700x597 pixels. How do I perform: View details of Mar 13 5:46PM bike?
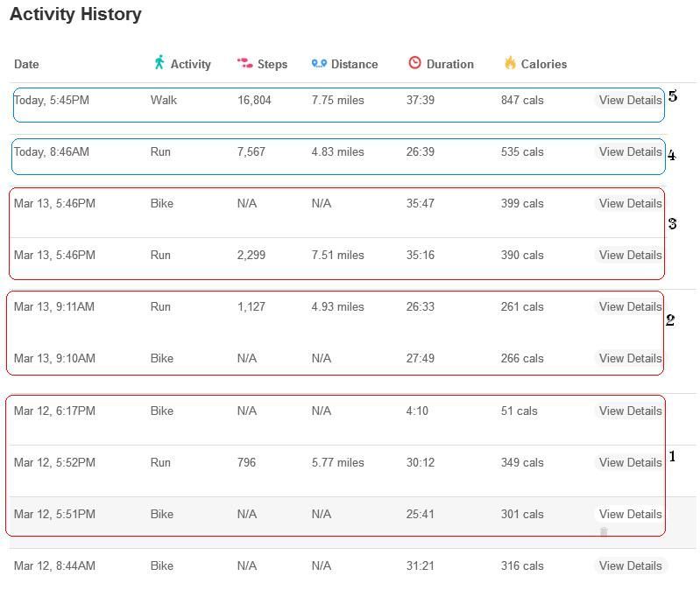(630, 203)
